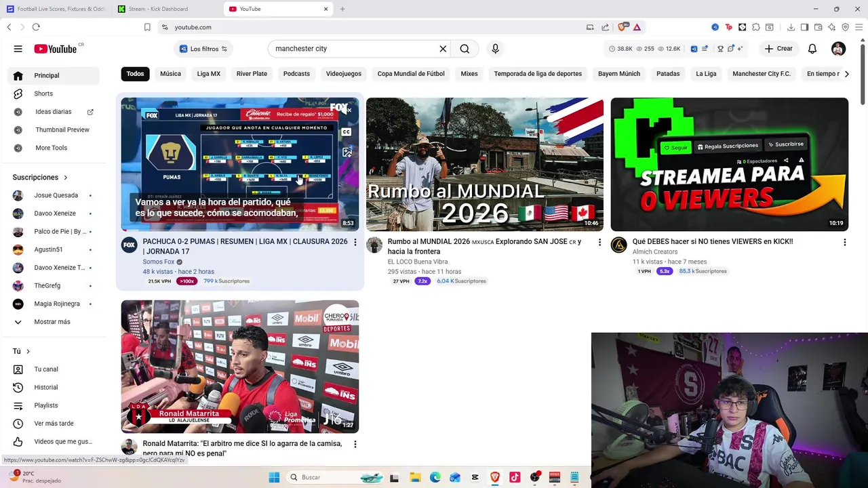Toggle CC captions on Pachuca preview
Viewport: 868px width, 488px height.
click(347, 132)
